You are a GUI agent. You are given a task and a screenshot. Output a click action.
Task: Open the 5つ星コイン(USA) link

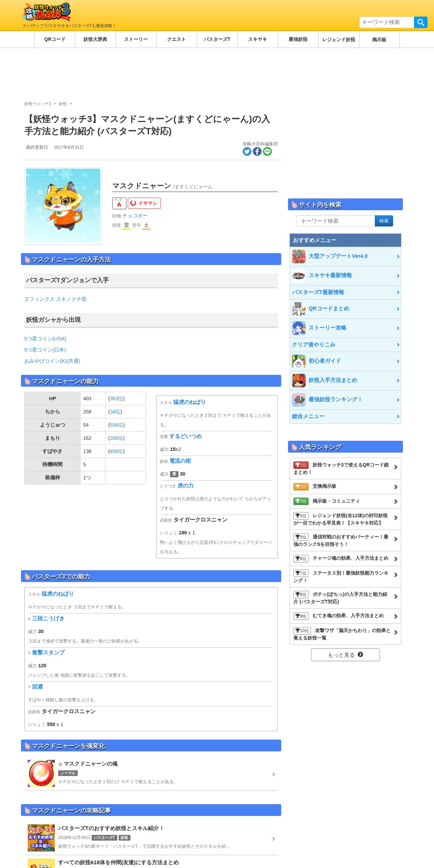click(45, 339)
